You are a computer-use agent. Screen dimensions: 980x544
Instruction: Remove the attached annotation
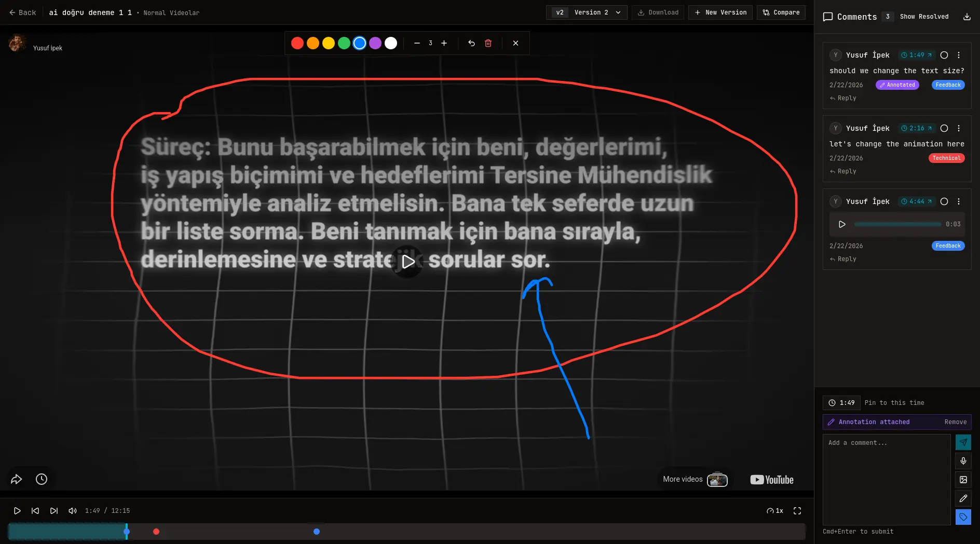click(x=955, y=422)
